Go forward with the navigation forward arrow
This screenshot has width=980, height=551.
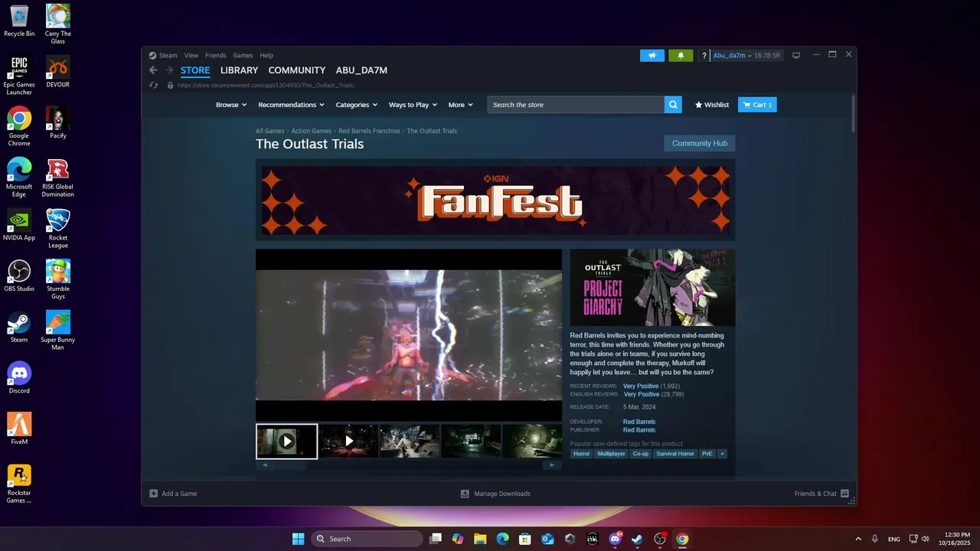(x=169, y=70)
